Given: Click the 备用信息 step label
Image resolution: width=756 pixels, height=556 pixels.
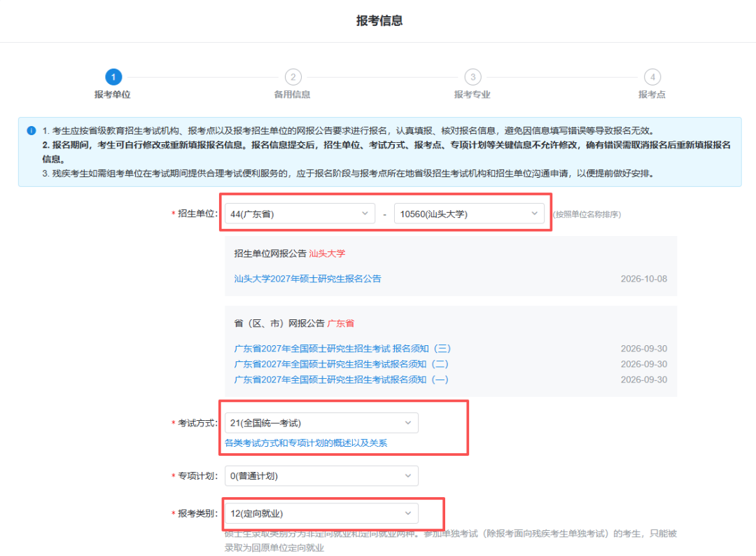Looking at the screenshot, I should [292, 95].
